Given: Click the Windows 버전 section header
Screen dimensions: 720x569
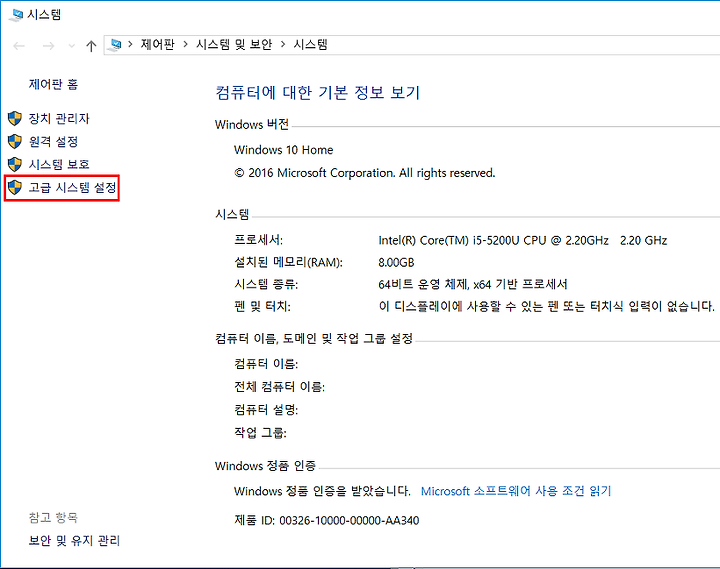Looking at the screenshot, I should point(252,124).
